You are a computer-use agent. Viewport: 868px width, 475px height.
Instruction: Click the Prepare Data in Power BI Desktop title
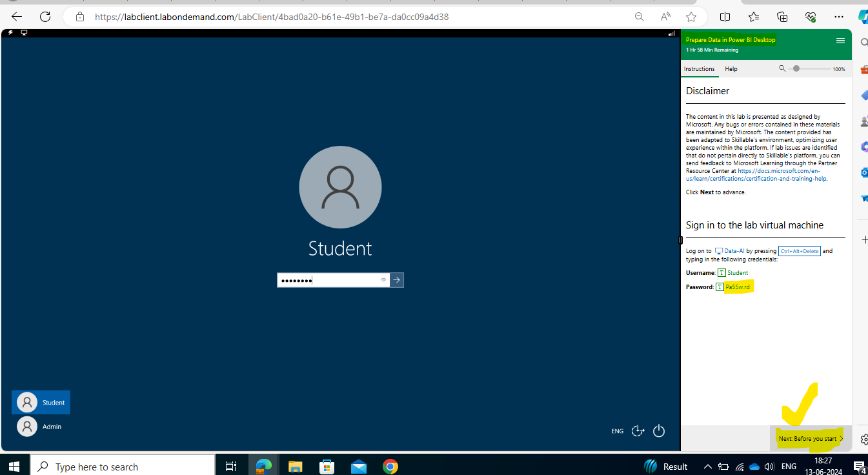[731, 39]
